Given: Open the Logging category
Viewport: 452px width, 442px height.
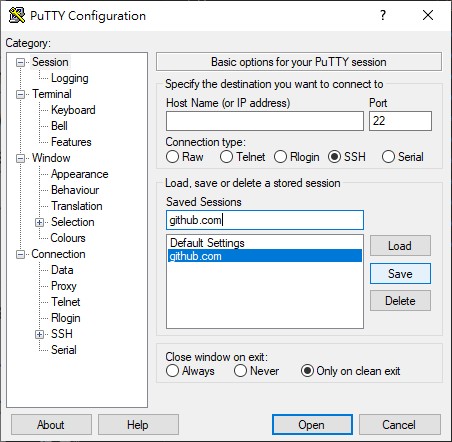Looking at the screenshot, I should (x=70, y=78).
